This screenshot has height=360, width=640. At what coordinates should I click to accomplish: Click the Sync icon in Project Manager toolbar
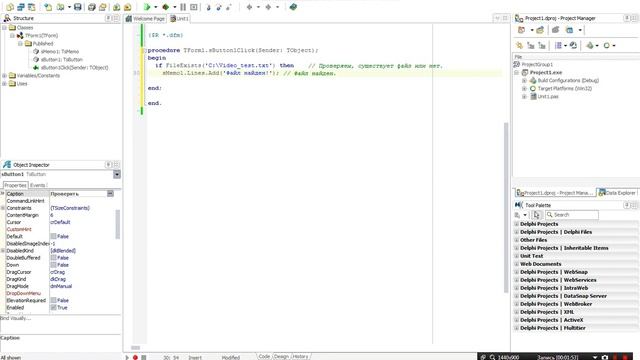(573, 45)
